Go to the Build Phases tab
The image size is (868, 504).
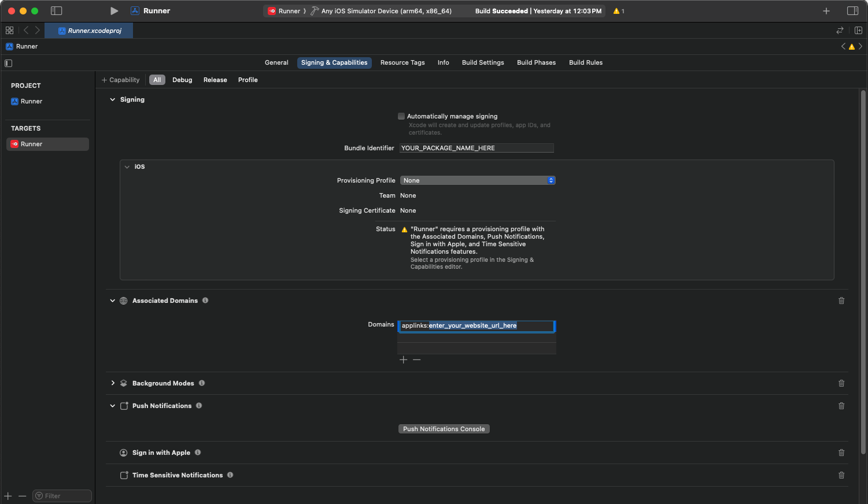[x=536, y=62]
